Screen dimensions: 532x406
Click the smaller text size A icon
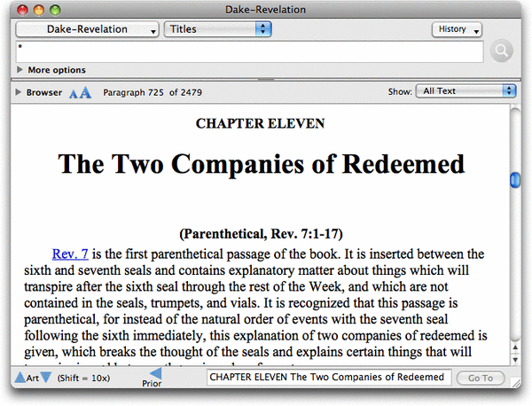click(x=74, y=92)
